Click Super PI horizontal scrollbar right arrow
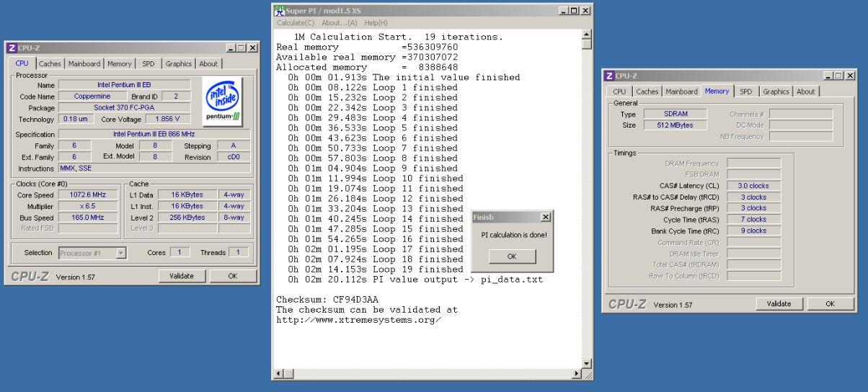The width and height of the screenshot is (868, 392). coord(575,374)
